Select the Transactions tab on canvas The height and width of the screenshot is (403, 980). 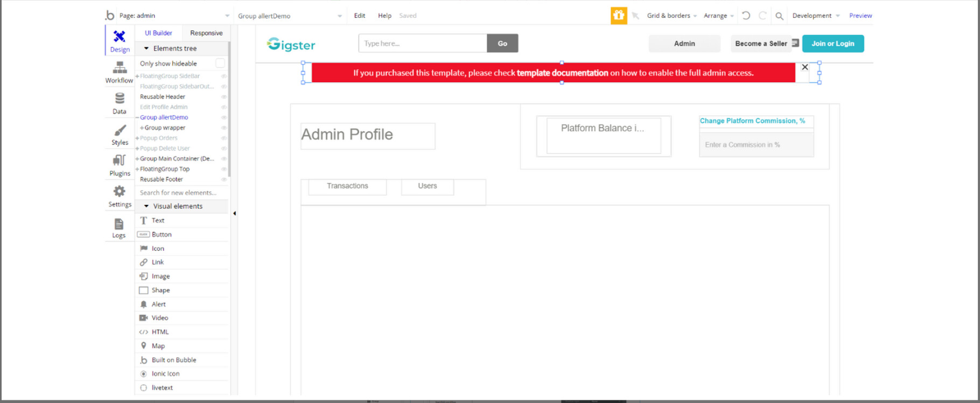pyautogui.click(x=347, y=186)
